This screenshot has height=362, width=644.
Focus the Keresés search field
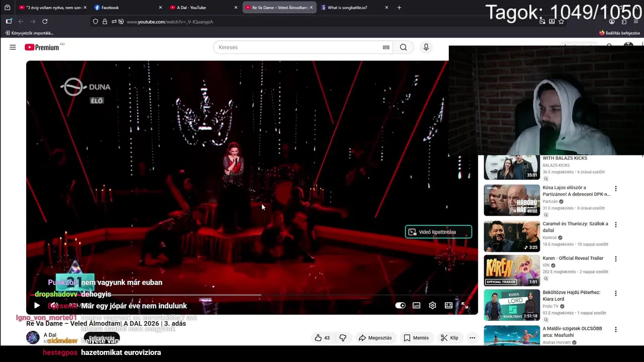[302, 47]
